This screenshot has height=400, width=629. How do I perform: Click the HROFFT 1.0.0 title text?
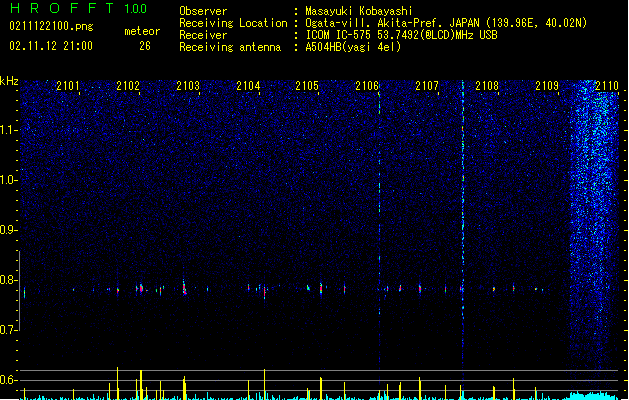point(79,8)
